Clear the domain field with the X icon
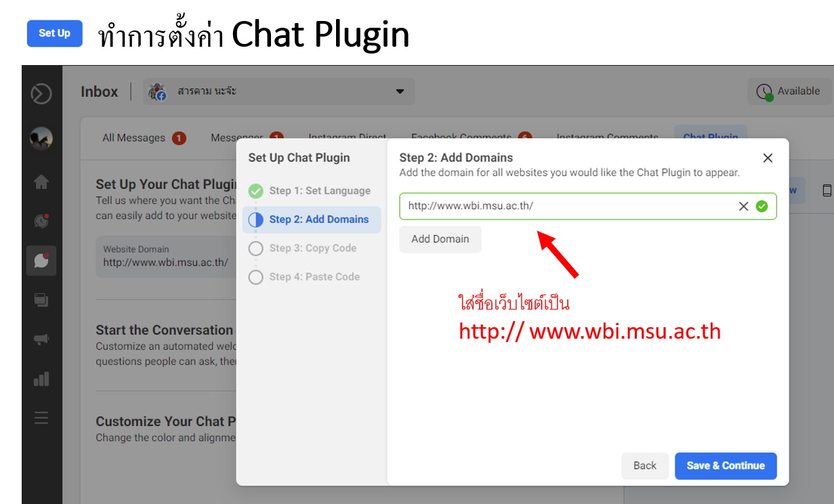 coord(743,207)
